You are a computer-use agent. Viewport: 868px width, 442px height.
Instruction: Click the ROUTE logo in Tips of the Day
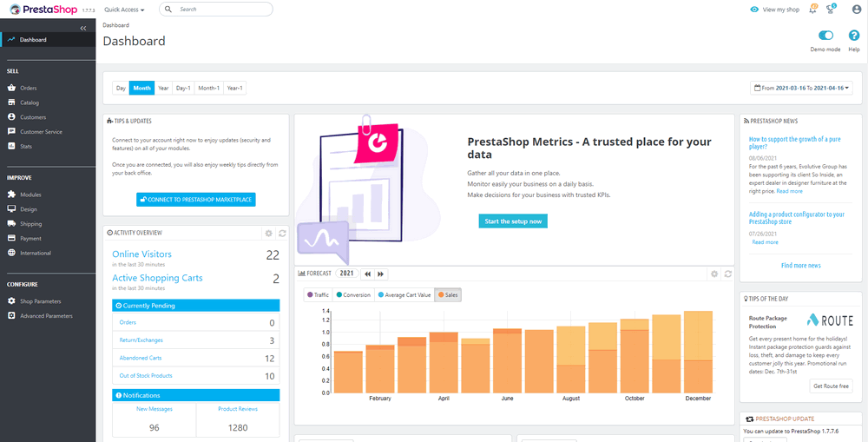829,320
